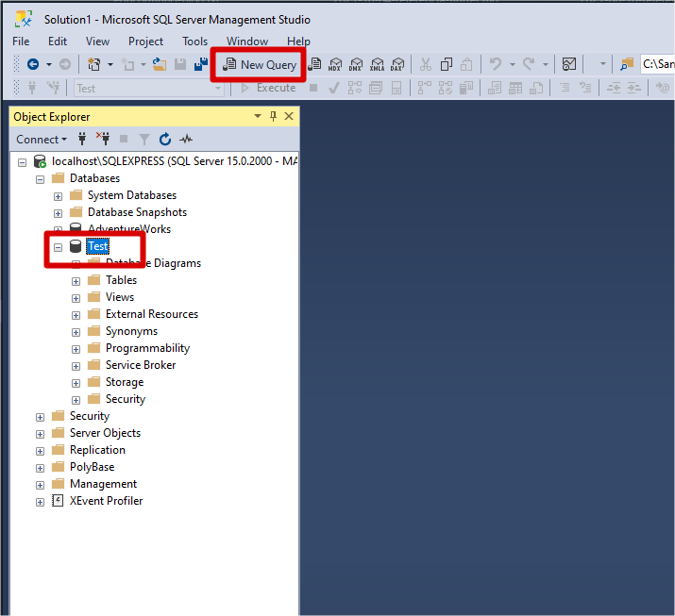
Task: Click the Find in Files icon
Action: tap(627, 64)
